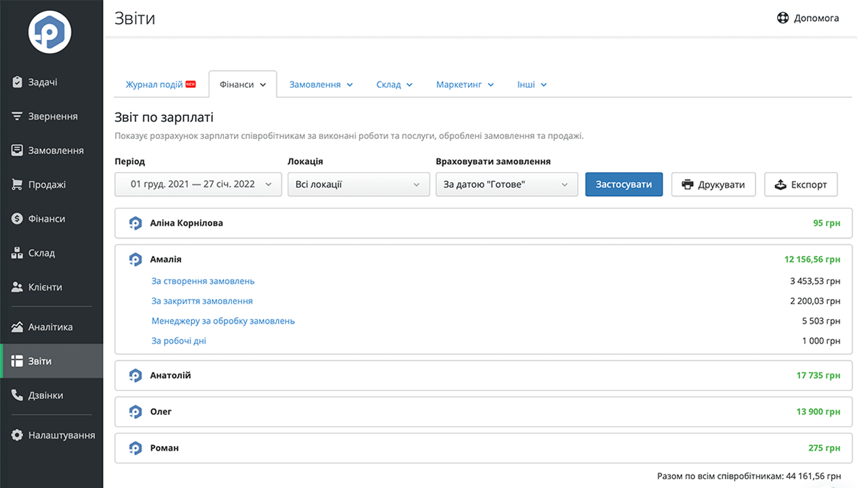Screen dimensions: 868x488
Task: Expand the Олег salary row
Action: point(484,412)
